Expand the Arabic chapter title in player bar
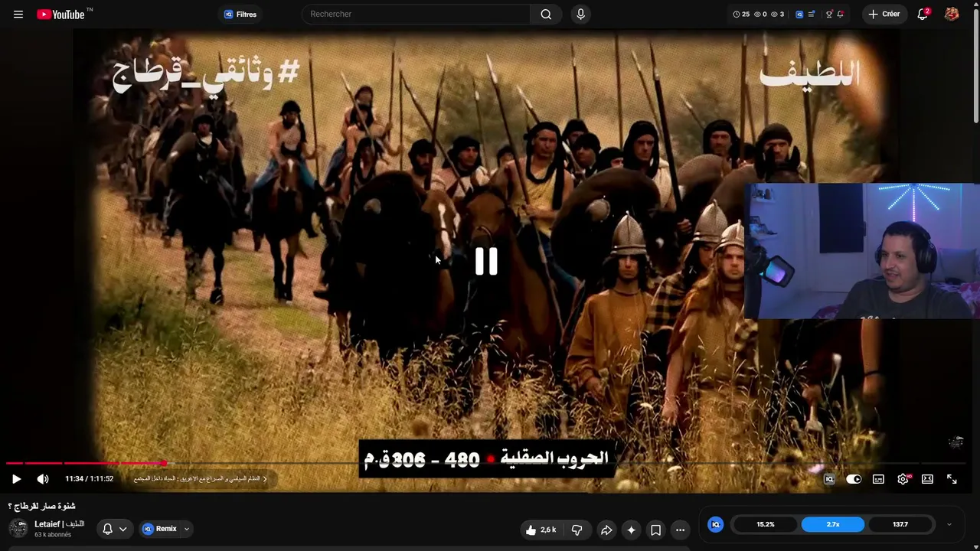Viewport: 980px width, 551px height. pyautogui.click(x=201, y=479)
